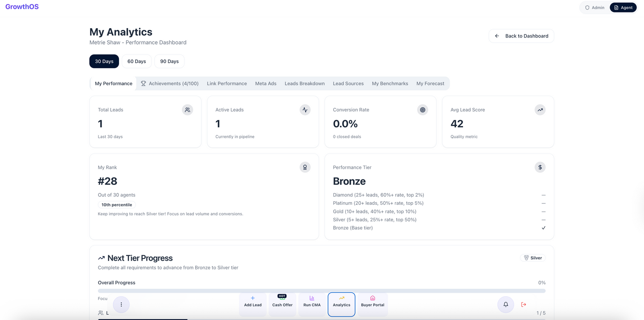This screenshot has height=320, width=644.
Task: Select the 60 Days time range
Action: tap(137, 61)
